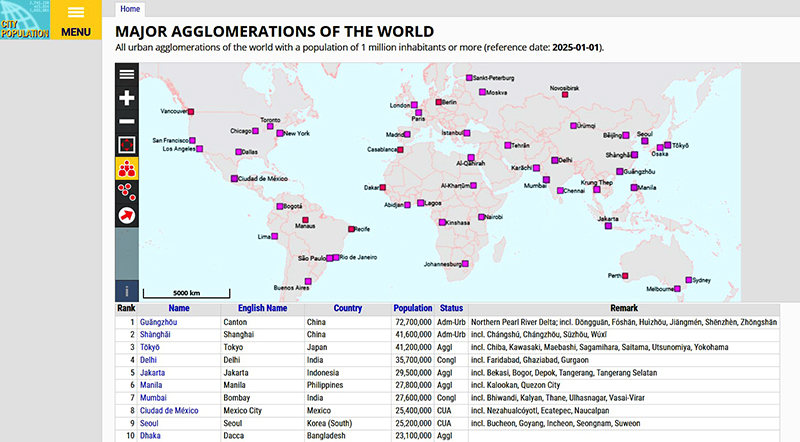Sort table by Country column header
800x442 pixels.
click(348, 309)
